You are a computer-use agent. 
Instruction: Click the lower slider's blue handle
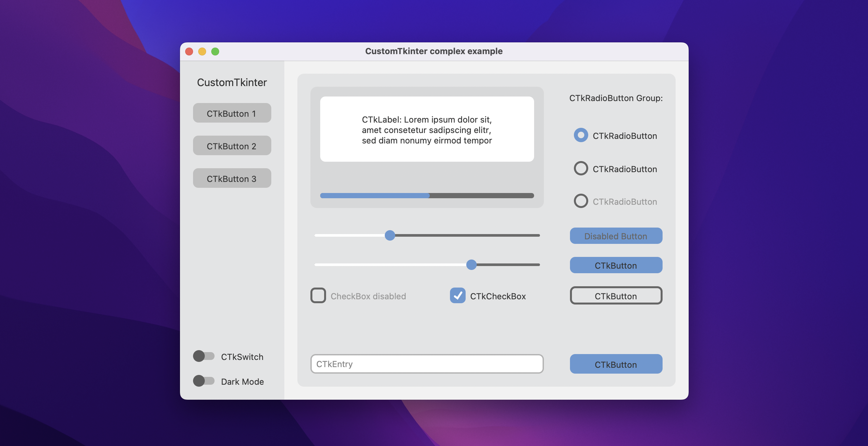coord(471,265)
